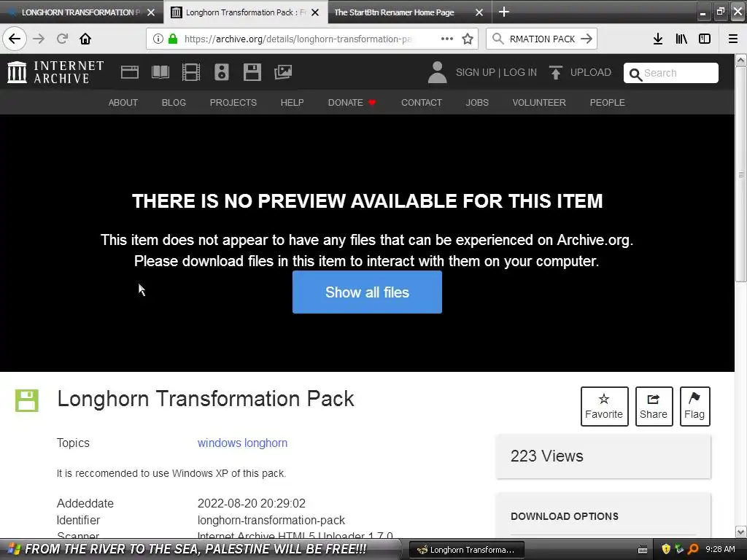The height and width of the screenshot is (560, 747).
Task: Flag this item
Action: 694,406
